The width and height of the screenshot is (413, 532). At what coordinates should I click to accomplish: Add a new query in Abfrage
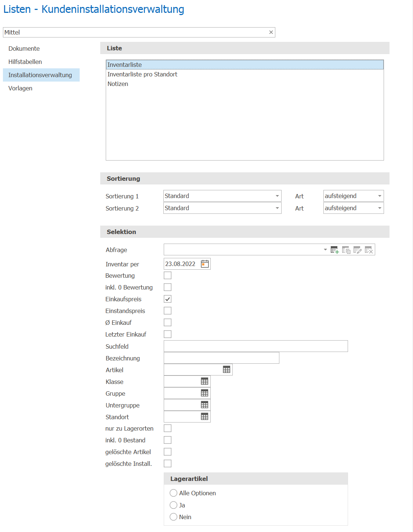pyautogui.click(x=334, y=250)
